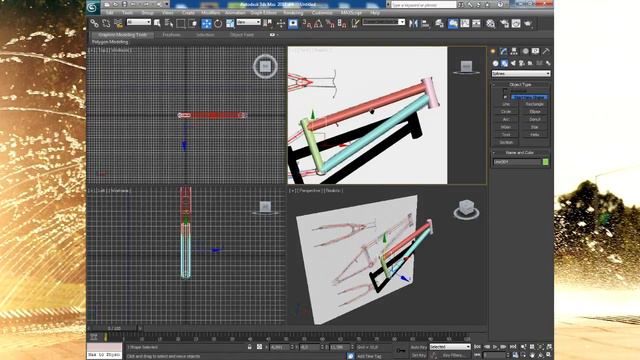Screen dimensions: 640x360
Task: Activate the Select and Scale tool
Action: [x=230, y=23]
